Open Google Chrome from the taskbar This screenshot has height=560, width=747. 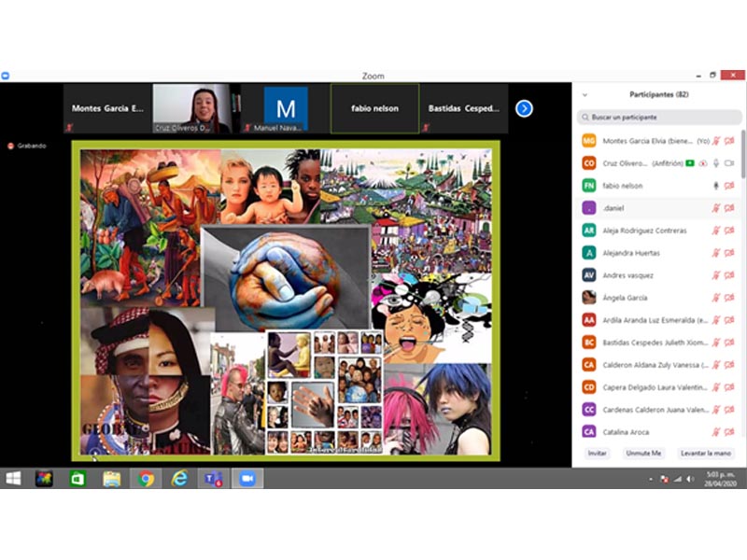(x=146, y=479)
